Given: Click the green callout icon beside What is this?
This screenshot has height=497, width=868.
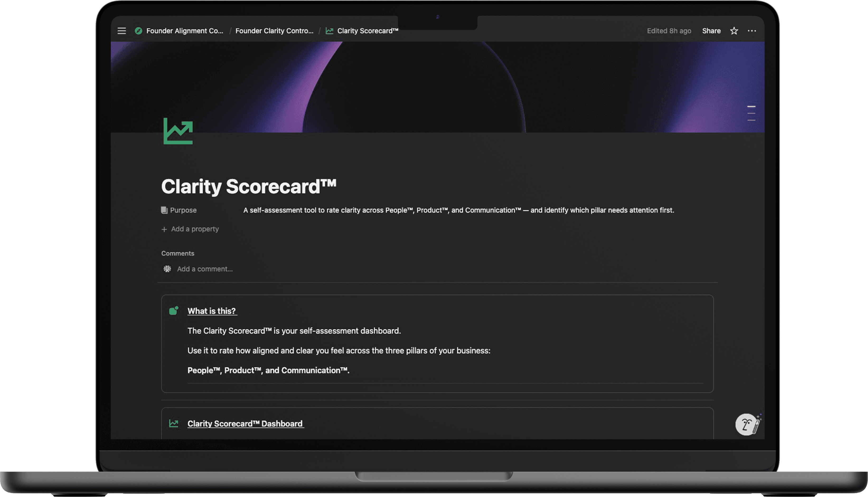Looking at the screenshot, I should coord(173,311).
